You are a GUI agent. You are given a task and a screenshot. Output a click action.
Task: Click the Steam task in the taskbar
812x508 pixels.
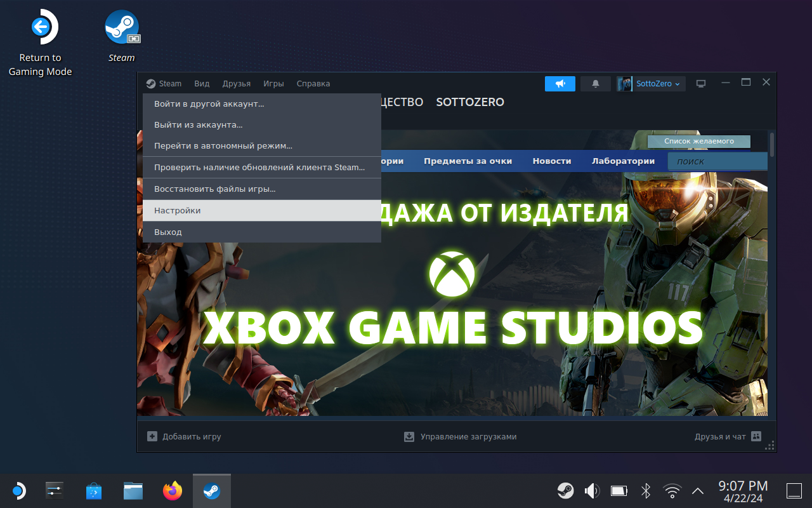point(212,491)
